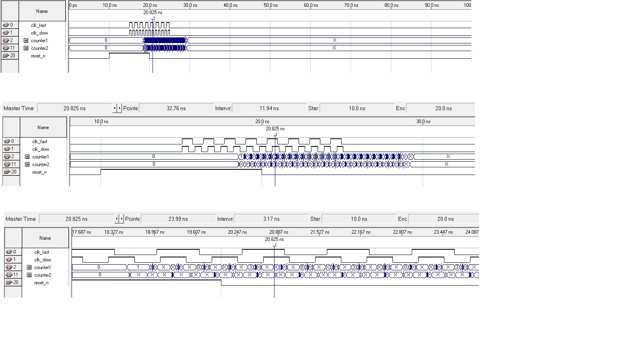The image size is (644, 362).
Task: Click clk_slow signal icon in bottom waveform
Action: tap(9, 259)
